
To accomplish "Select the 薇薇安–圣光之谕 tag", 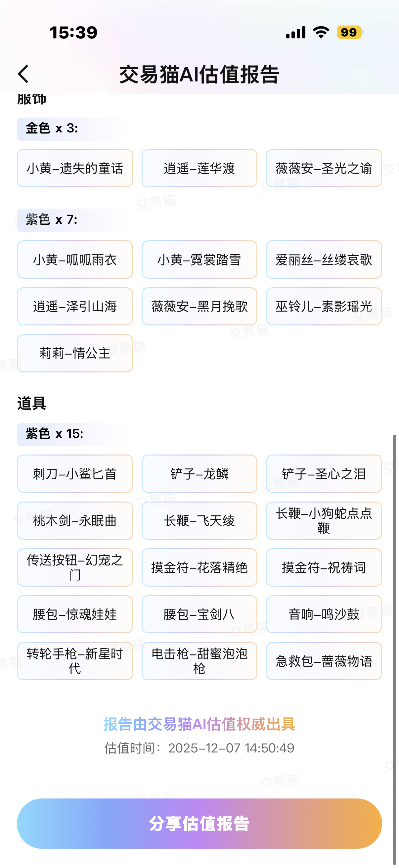I will (x=324, y=168).
